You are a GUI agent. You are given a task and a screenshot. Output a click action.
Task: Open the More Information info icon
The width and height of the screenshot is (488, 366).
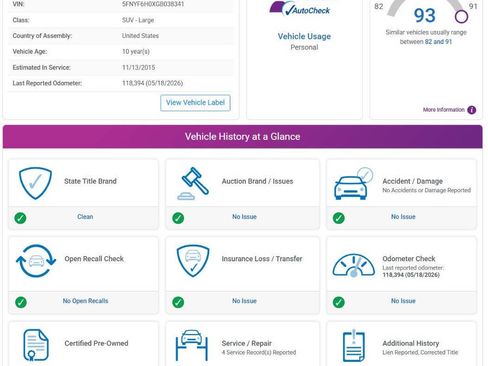(x=472, y=110)
